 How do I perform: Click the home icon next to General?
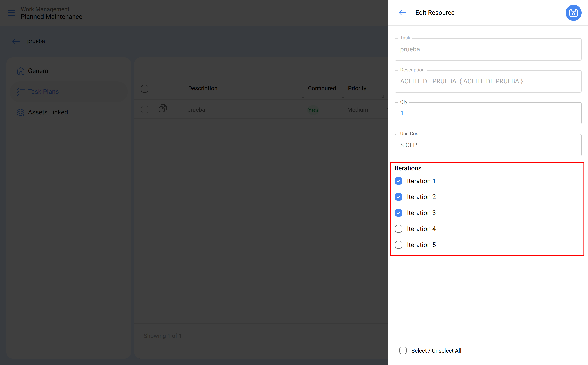pyautogui.click(x=21, y=71)
